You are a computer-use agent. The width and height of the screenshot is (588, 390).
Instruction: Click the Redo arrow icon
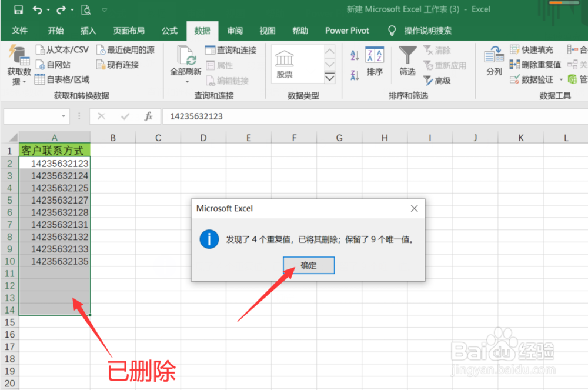[61, 10]
